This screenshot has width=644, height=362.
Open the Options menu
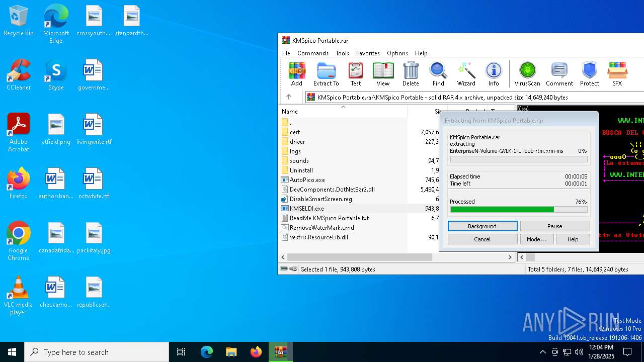point(397,53)
